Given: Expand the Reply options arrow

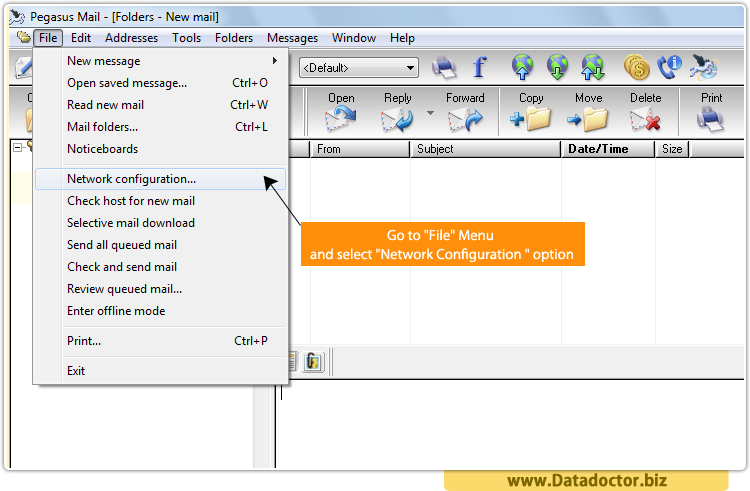Looking at the screenshot, I should click(x=430, y=113).
